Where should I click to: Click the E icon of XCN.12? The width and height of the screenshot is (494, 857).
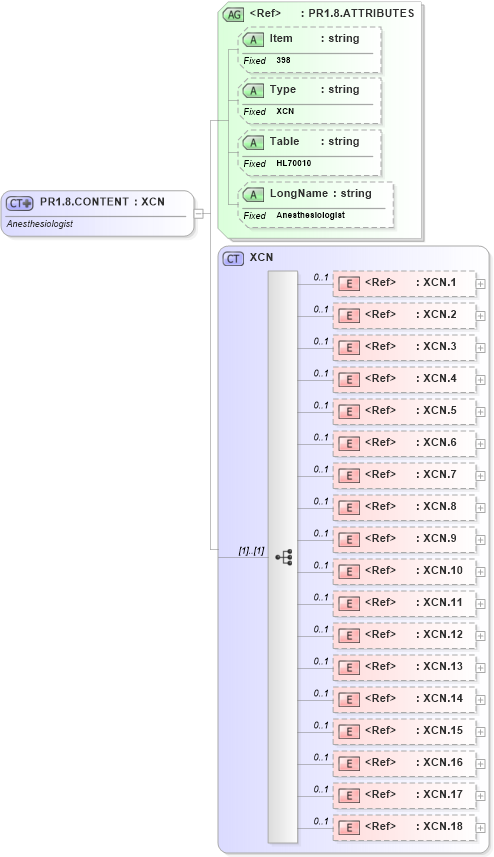349,636
